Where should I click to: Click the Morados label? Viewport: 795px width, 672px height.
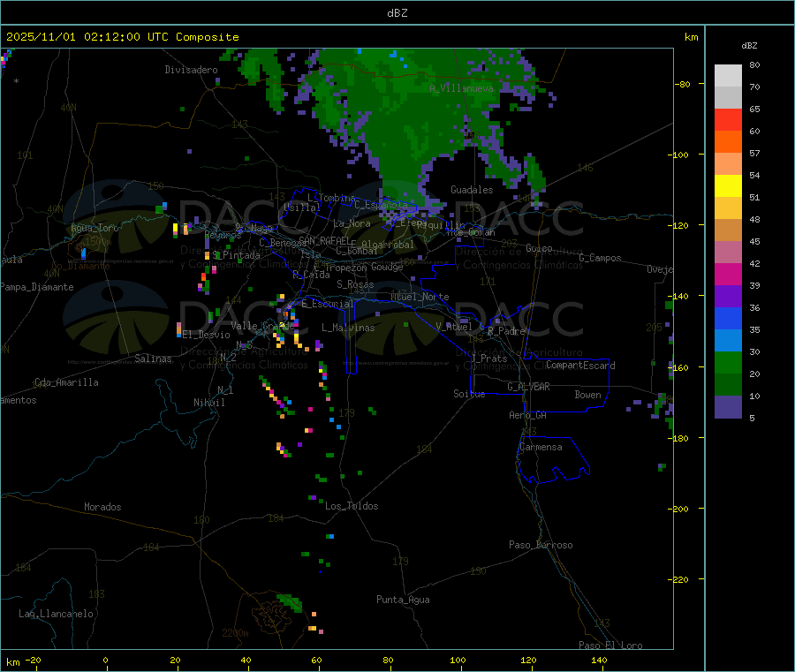click(x=102, y=507)
